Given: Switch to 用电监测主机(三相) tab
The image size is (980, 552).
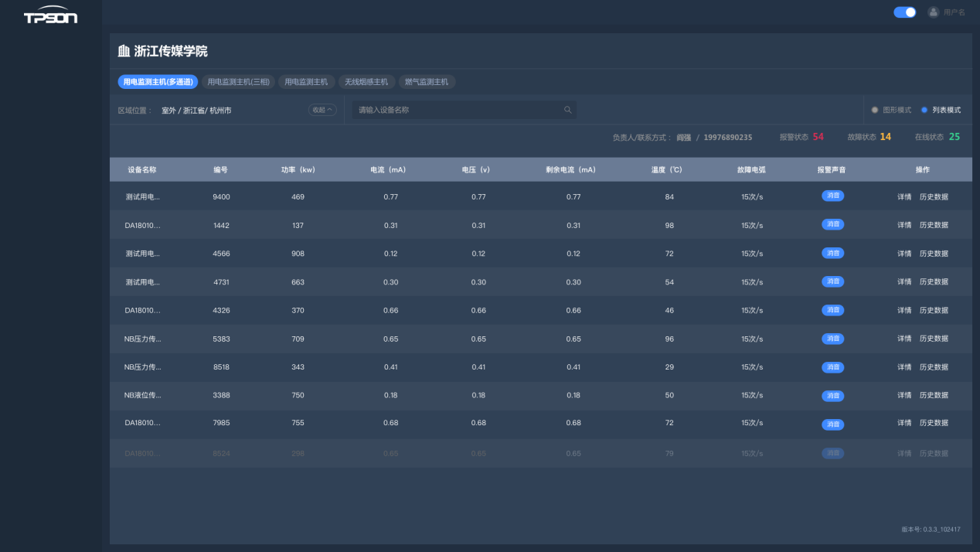Looking at the screenshot, I should click(x=238, y=82).
